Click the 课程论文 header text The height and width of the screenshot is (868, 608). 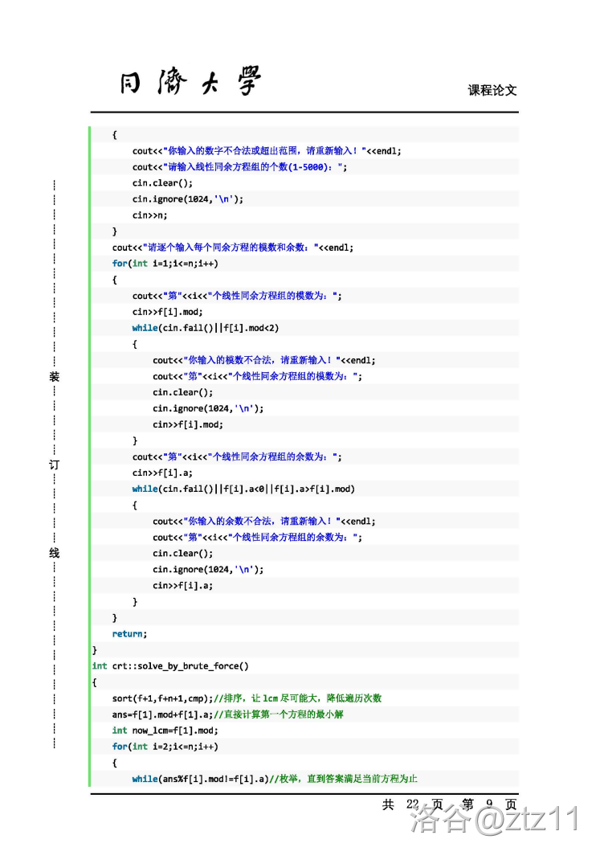(492, 90)
